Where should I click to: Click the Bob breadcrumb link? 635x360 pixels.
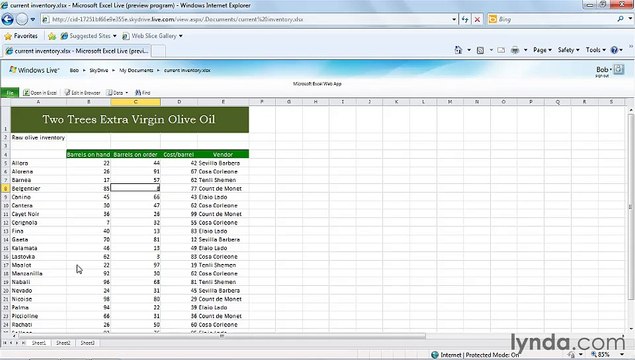[74, 70]
